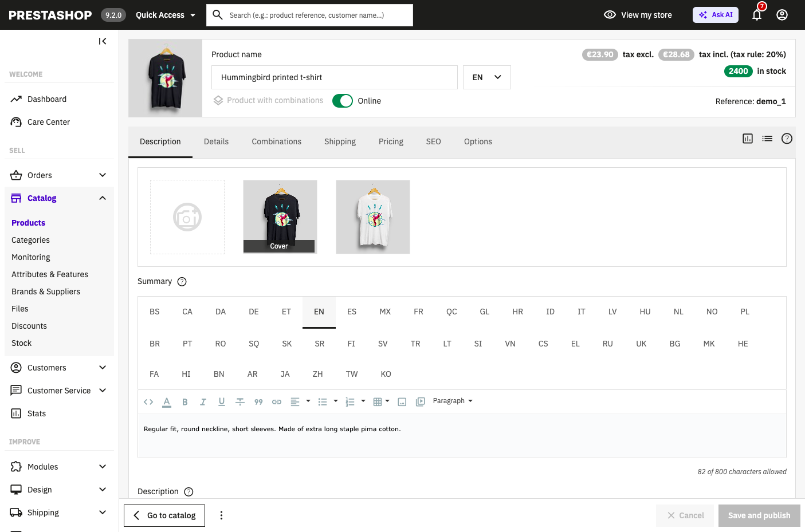805x532 pixels.
Task: Click the product name input field
Action: [335, 77]
